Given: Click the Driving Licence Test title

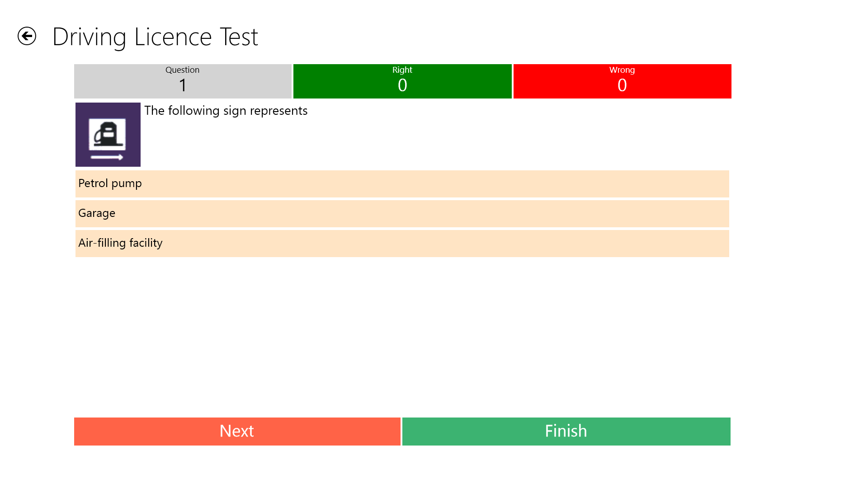Looking at the screenshot, I should [x=156, y=36].
